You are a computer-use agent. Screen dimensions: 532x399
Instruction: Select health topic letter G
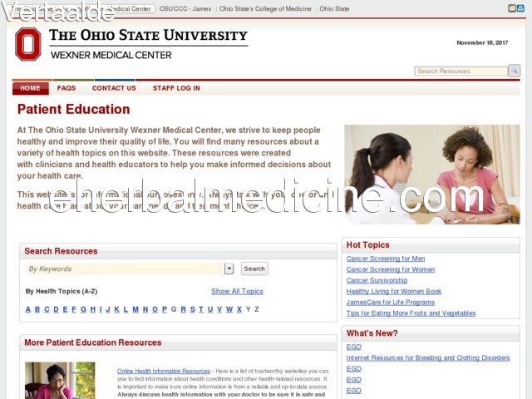point(83,309)
